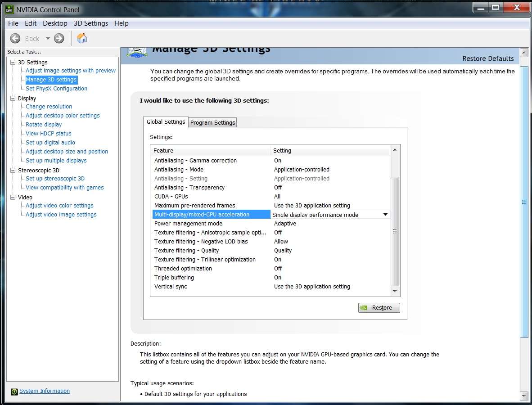Click the settings list scrollbar thumb

(395, 231)
